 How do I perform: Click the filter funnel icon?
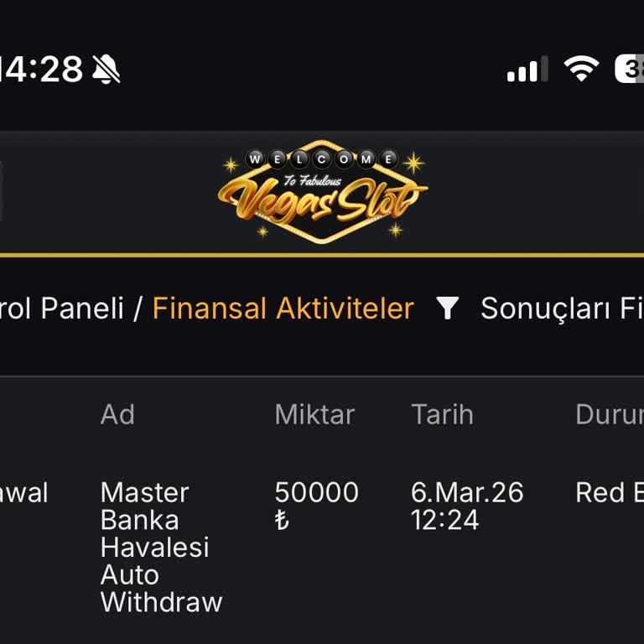pos(448,309)
